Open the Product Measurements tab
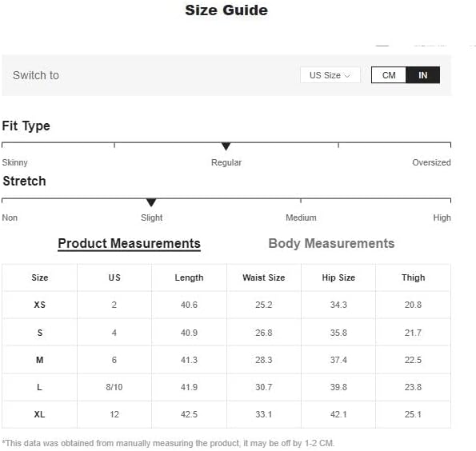The image size is (476, 451). [x=129, y=243]
